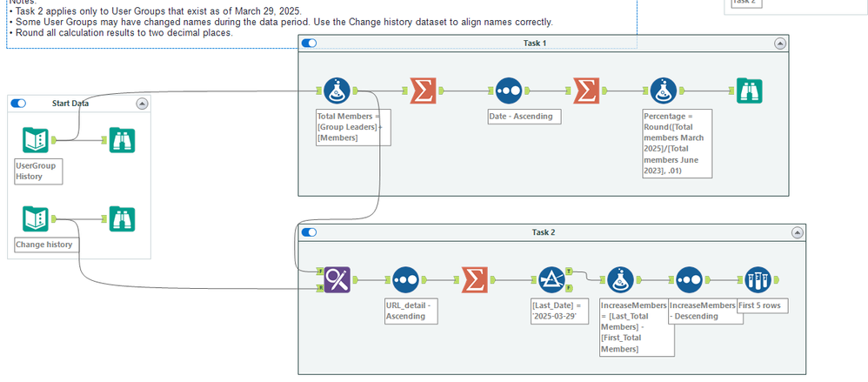This screenshot has width=868, height=382.
Task: Select the Start Data container title
Action: [70, 103]
